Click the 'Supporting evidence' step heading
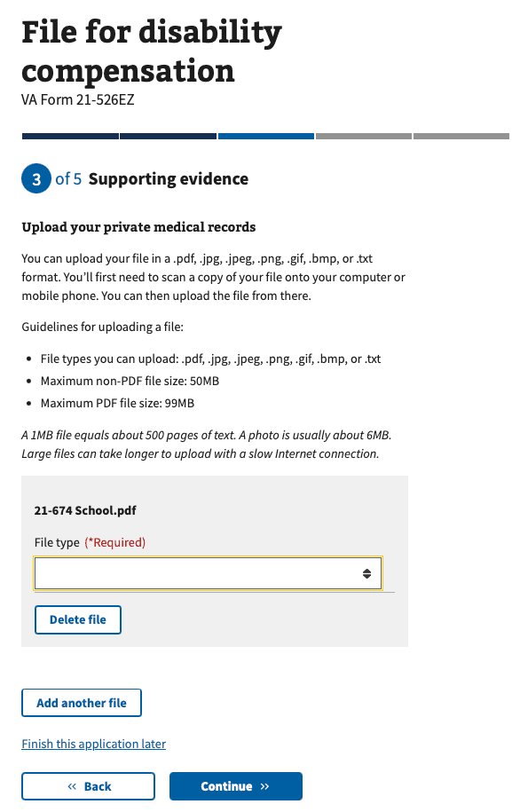520x812 pixels. tap(168, 178)
